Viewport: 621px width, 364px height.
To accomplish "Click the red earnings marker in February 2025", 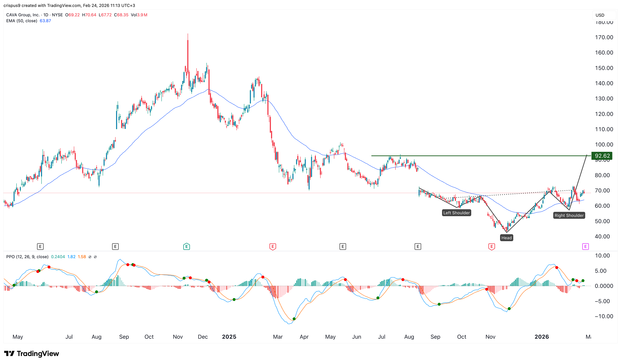I will [273, 246].
